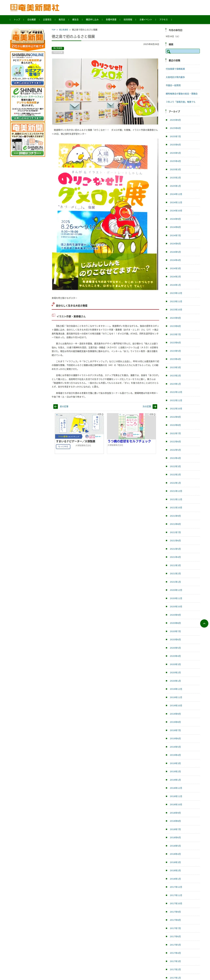Open the 2019年1月 archive

point(175,780)
